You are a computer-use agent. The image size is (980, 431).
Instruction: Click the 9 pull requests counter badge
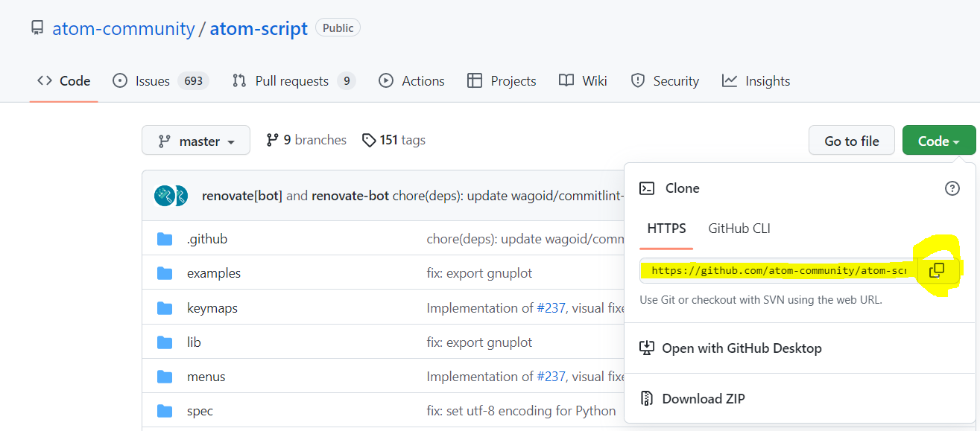tap(346, 81)
